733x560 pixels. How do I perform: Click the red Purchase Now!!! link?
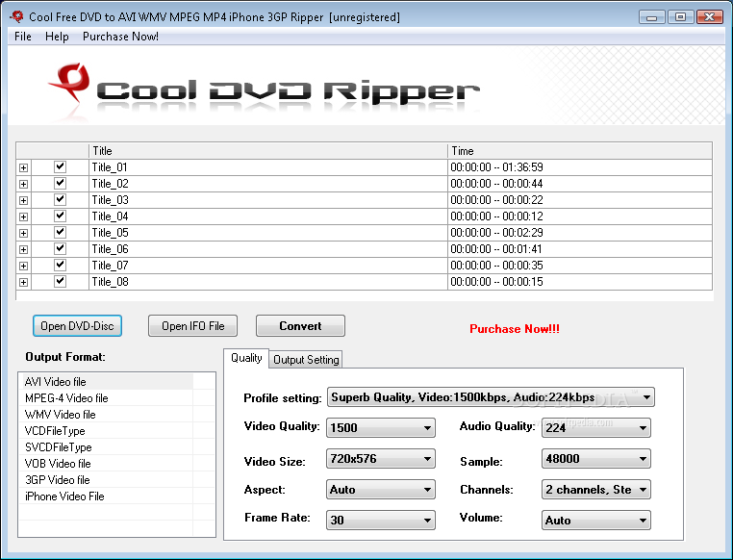pos(515,329)
